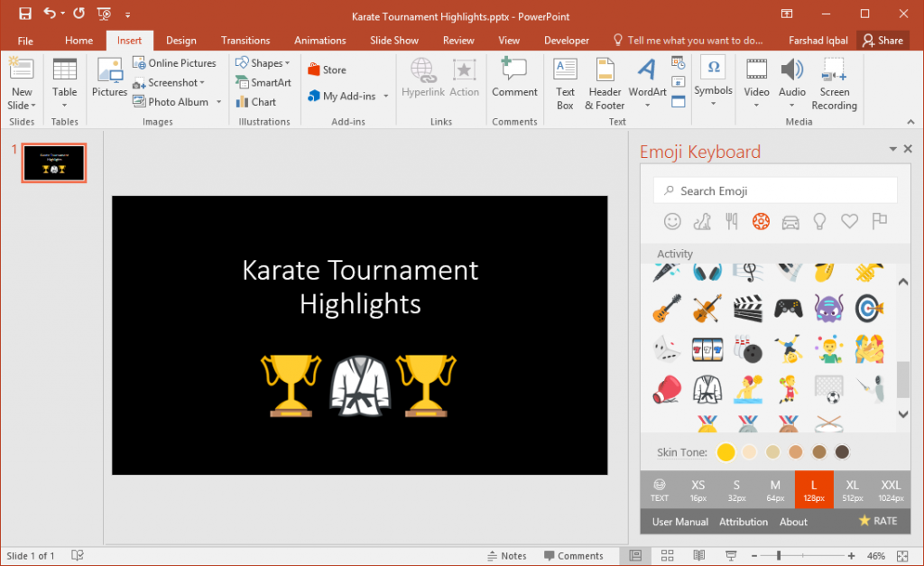Switch to the Design ribbon tab
The width and height of the screenshot is (924, 566).
point(180,40)
